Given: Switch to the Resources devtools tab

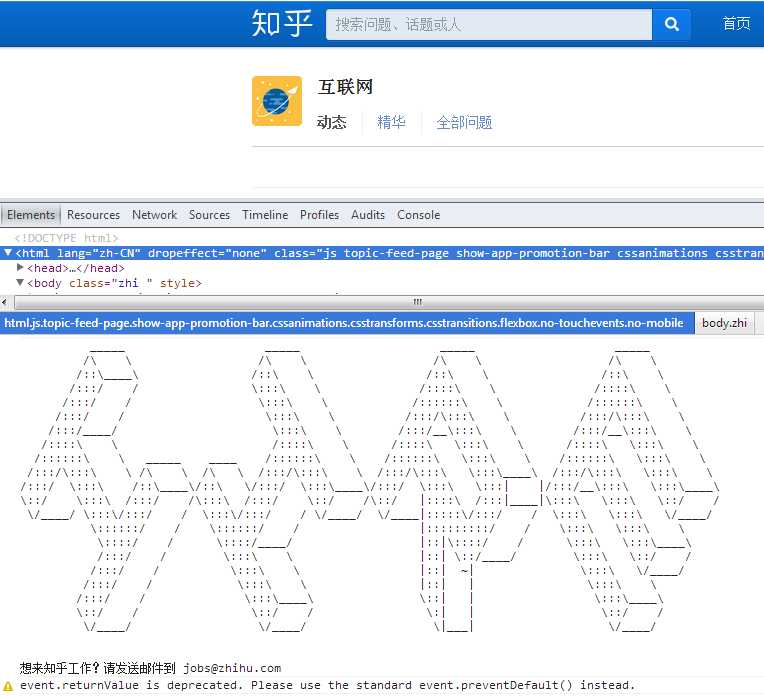Looking at the screenshot, I should point(94,215).
